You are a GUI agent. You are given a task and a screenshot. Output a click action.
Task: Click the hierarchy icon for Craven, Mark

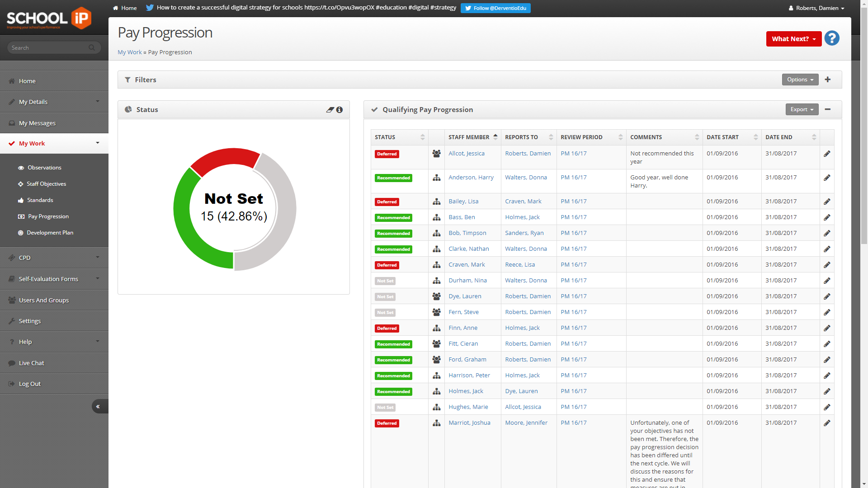(x=436, y=265)
